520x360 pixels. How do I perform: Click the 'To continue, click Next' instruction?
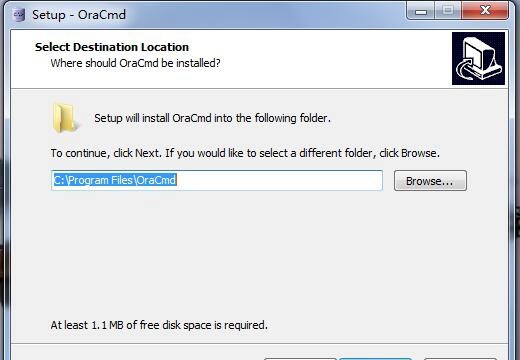(245, 153)
